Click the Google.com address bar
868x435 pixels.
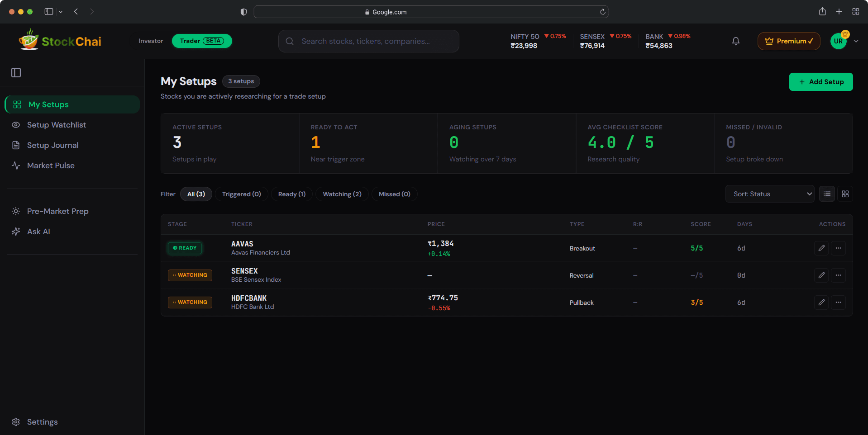[x=431, y=12]
